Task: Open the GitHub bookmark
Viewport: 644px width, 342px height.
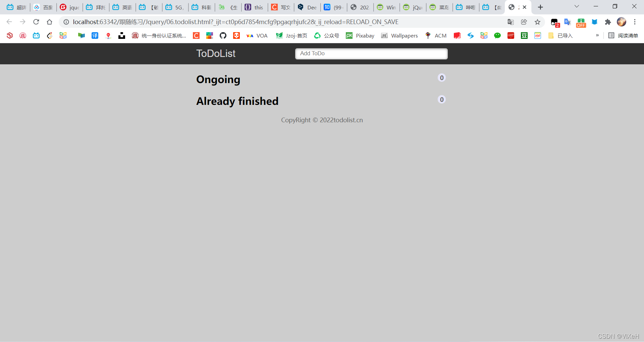Action: (x=223, y=36)
